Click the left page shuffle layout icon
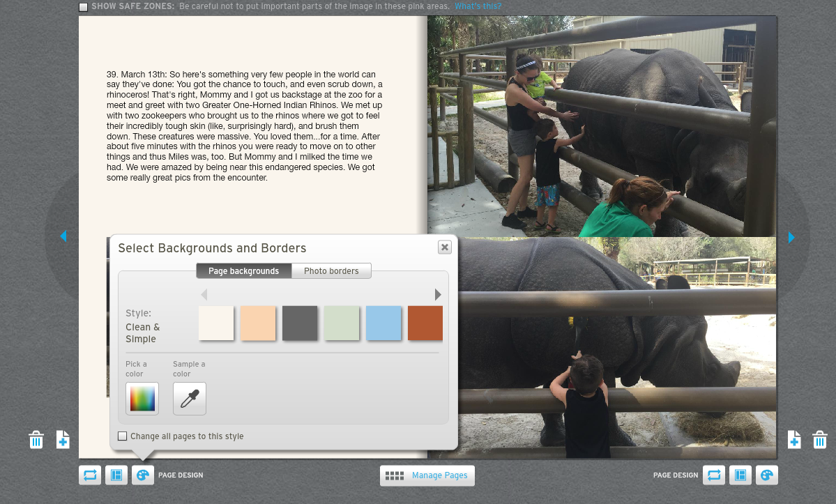836x504 pixels. pyautogui.click(x=90, y=475)
